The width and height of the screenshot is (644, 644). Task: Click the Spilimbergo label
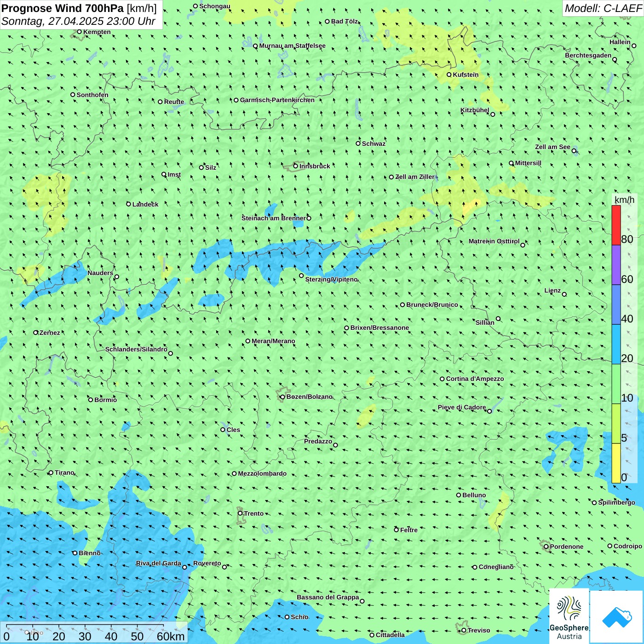616,502
